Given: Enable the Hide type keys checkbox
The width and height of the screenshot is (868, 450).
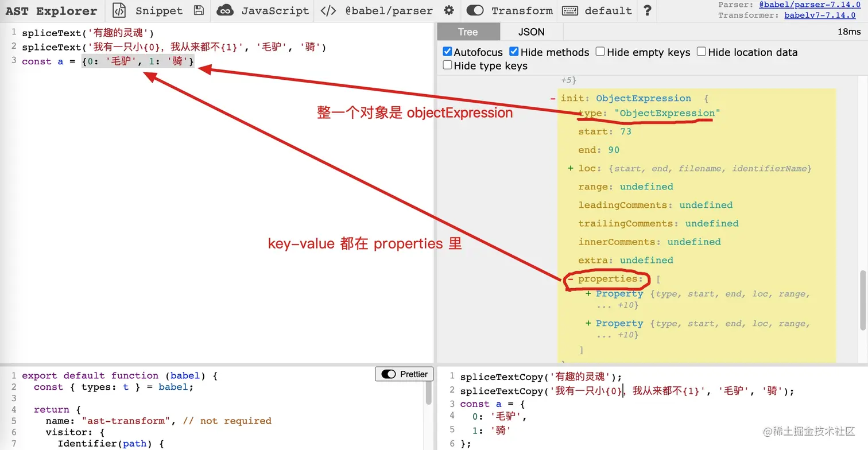Looking at the screenshot, I should pyautogui.click(x=448, y=65).
